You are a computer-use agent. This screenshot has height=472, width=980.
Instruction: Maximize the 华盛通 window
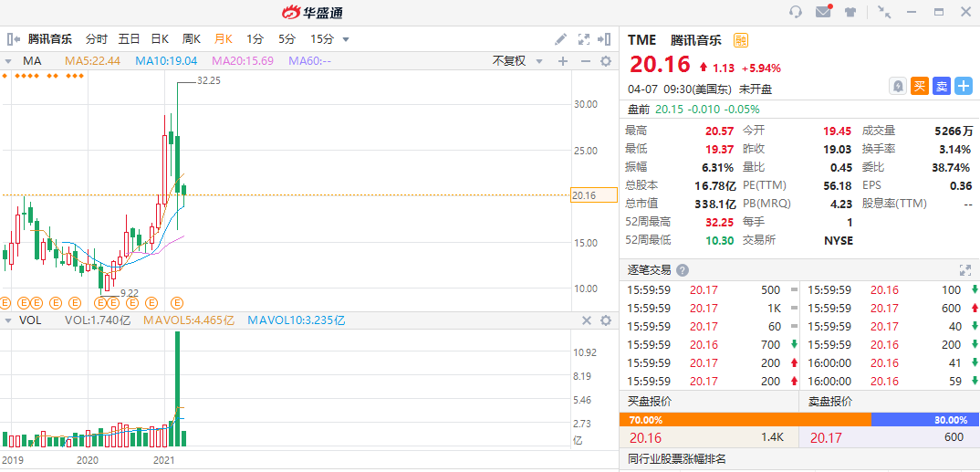pyautogui.click(x=939, y=12)
